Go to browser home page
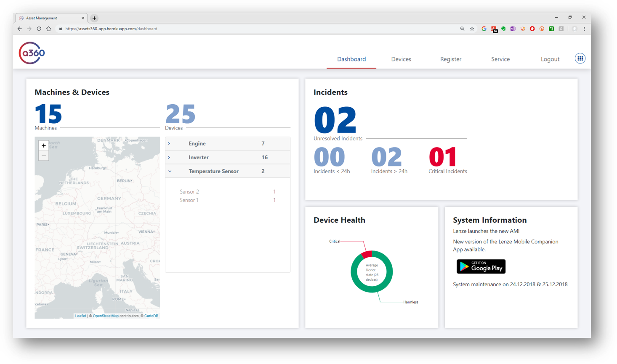Image resolution: width=617 pixels, height=364 pixels. (49, 29)
